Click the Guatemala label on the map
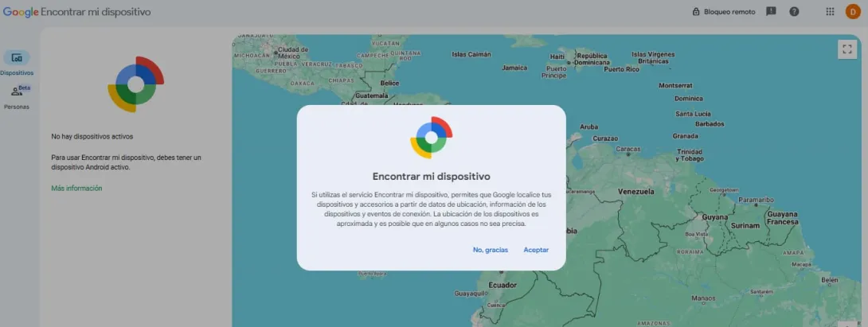Image resolution: width=868 pixels, height=327 pixels. coord(371,95)
